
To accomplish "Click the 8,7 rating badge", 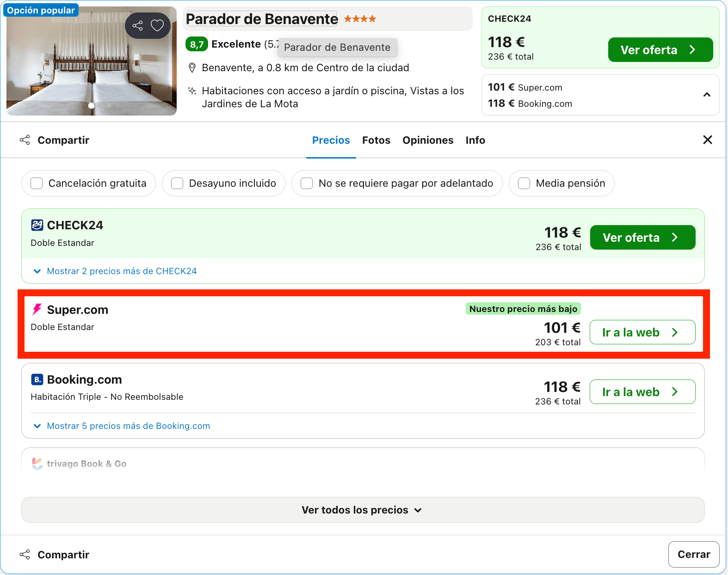I will coord(197,44).
